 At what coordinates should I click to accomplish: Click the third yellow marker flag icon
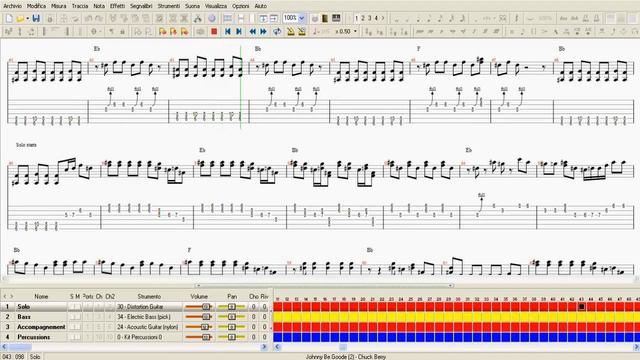[184, 31]
